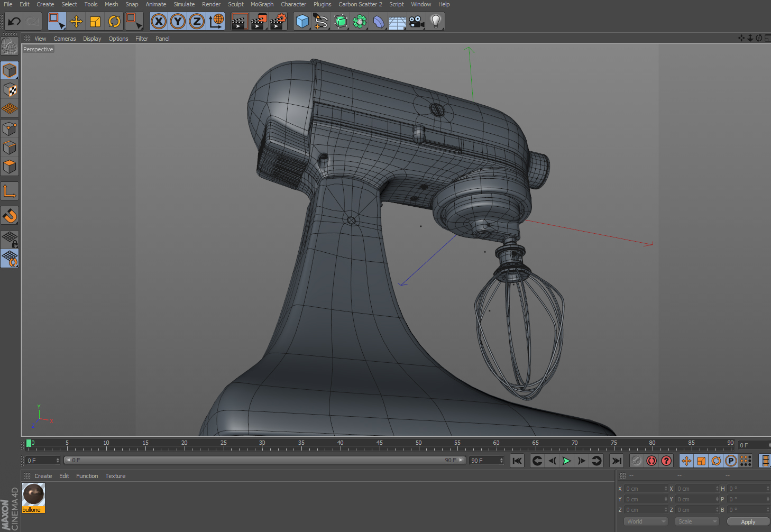Click frame 45 on the timeline

379,445
